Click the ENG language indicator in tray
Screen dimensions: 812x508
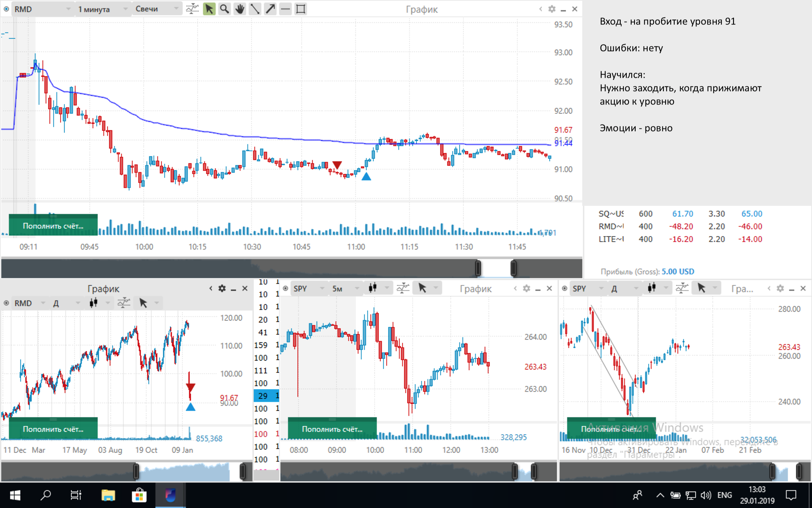(x=724, y=495)
